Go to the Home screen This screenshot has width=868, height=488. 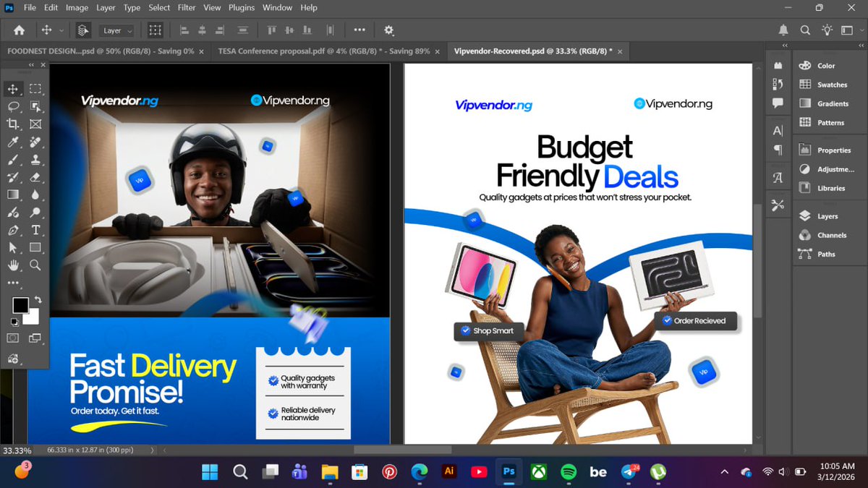[x=19, y=30]
